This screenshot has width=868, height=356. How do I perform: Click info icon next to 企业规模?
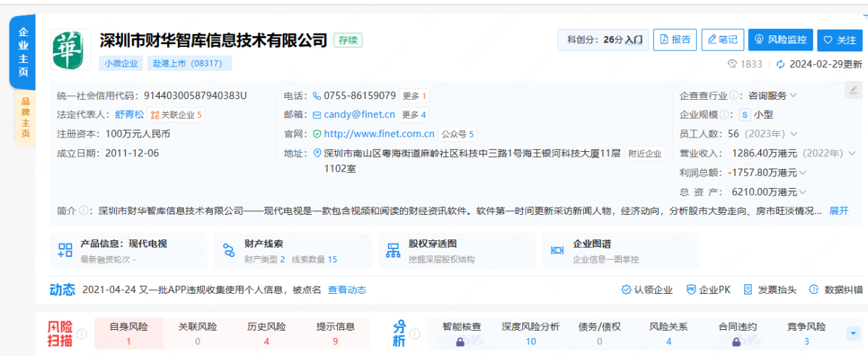[724, 114]
